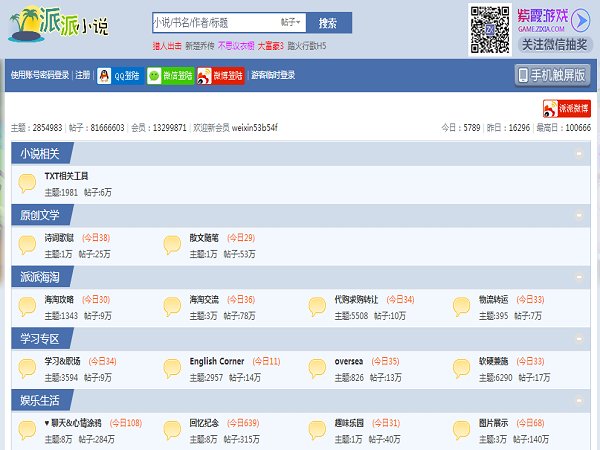Click the bubble icon beside 海淘攻略
This screenshot has width=600, height=450.
coord(27,306)
